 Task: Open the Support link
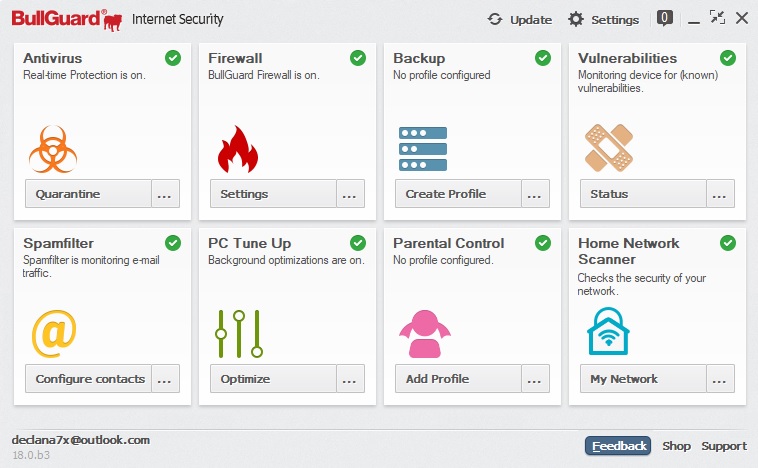pos(723,446)
